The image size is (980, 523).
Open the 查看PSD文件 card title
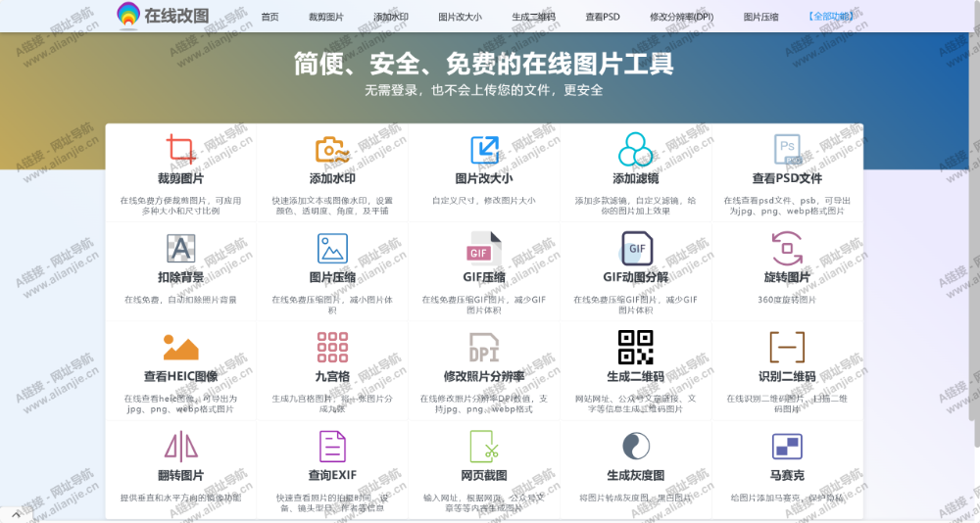point(788,178)
